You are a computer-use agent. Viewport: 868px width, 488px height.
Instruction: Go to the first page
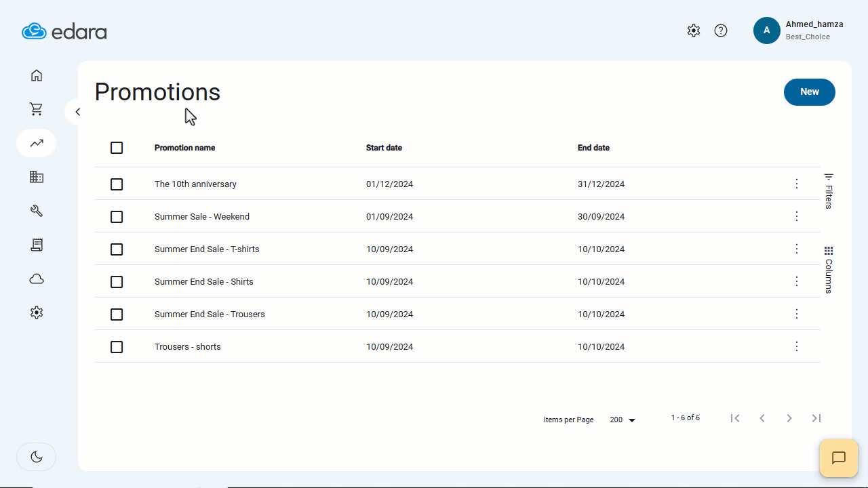point(735,418)
